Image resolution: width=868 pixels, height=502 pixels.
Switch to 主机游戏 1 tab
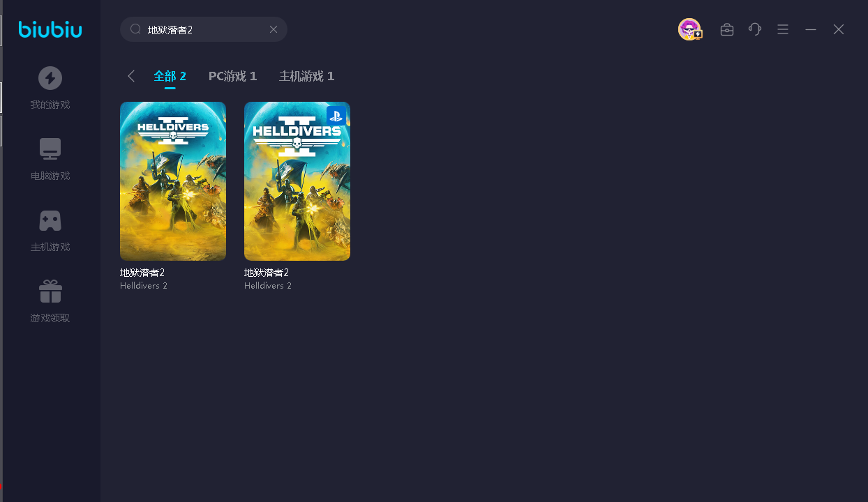(306, 76)
